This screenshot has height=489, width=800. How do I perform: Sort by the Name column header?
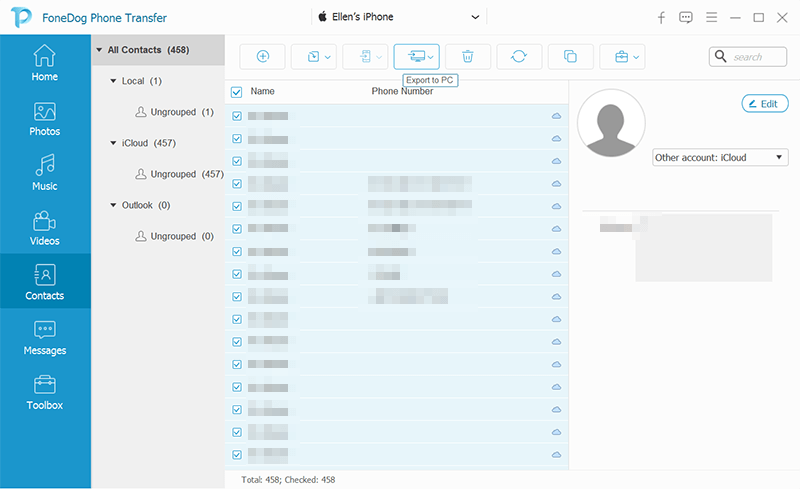coord(262,91)
